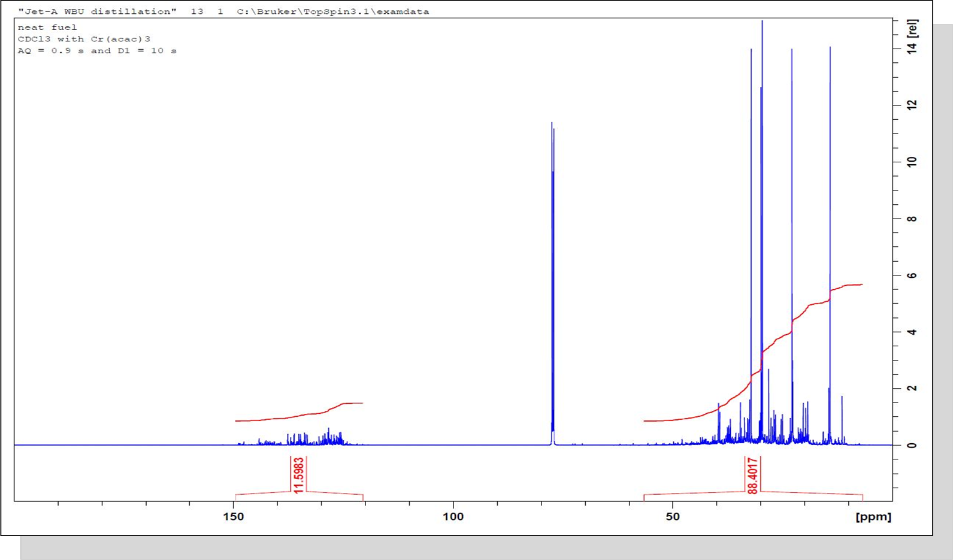
Task: Click the 11.5983 aromatic integral label
Action: click(298, 475)
